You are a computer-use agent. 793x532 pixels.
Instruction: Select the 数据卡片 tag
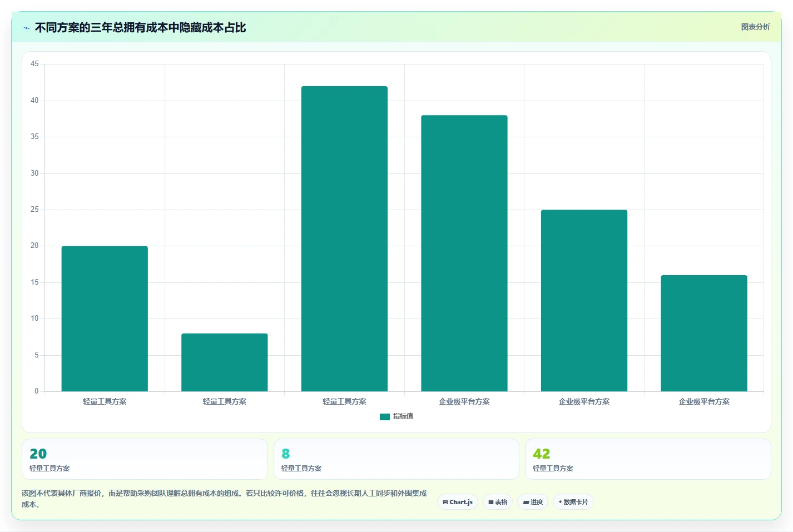coord(573,502)
